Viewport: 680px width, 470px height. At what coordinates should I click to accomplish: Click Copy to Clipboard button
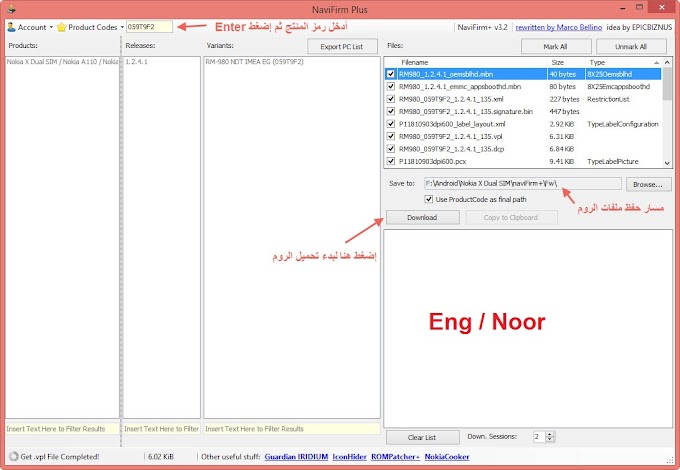[x=511, y=217]
